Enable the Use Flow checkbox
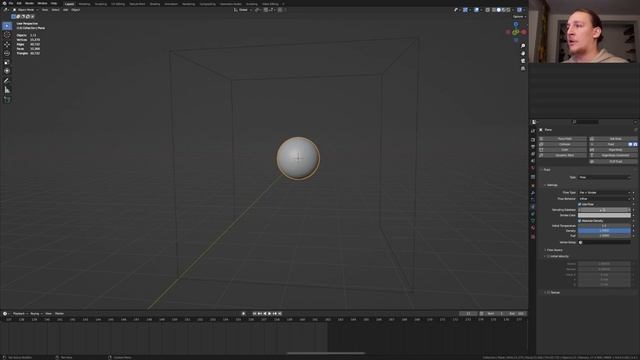640x360 pixels. pyautogui.click(x=580, y=204)
